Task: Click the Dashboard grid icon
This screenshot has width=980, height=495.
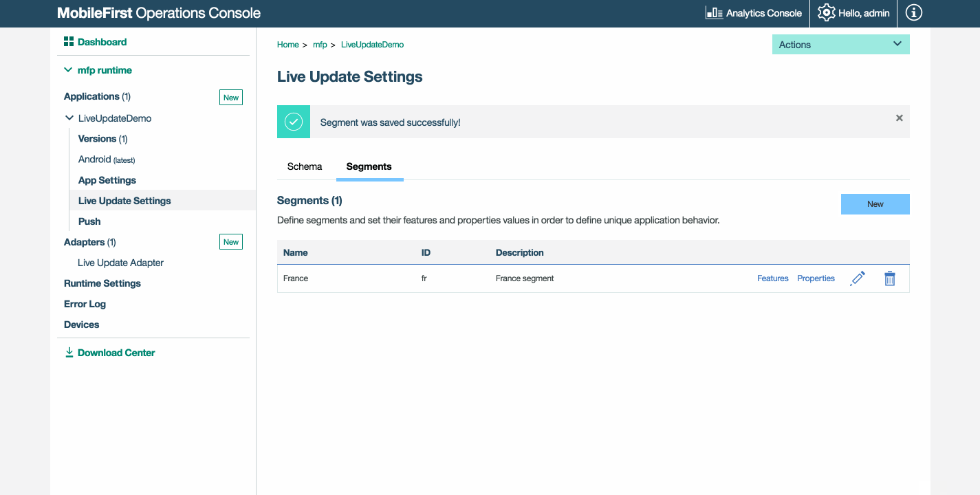Action: pos(69,42)
